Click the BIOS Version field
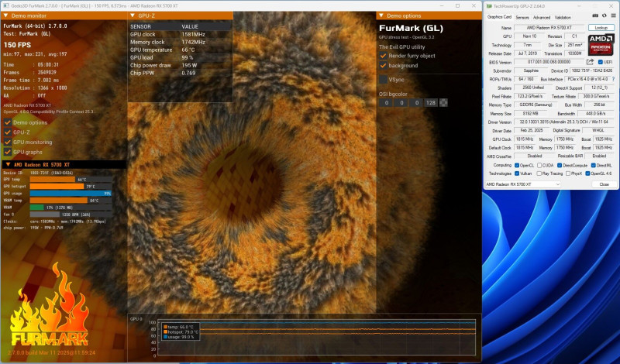The image size is (620, 364). (549, 62)
